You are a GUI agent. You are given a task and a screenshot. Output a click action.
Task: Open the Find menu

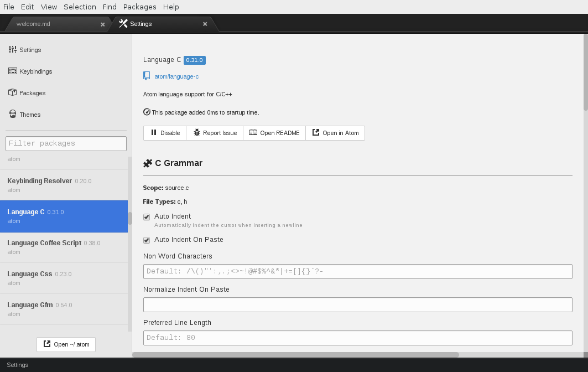click(110, 7)
